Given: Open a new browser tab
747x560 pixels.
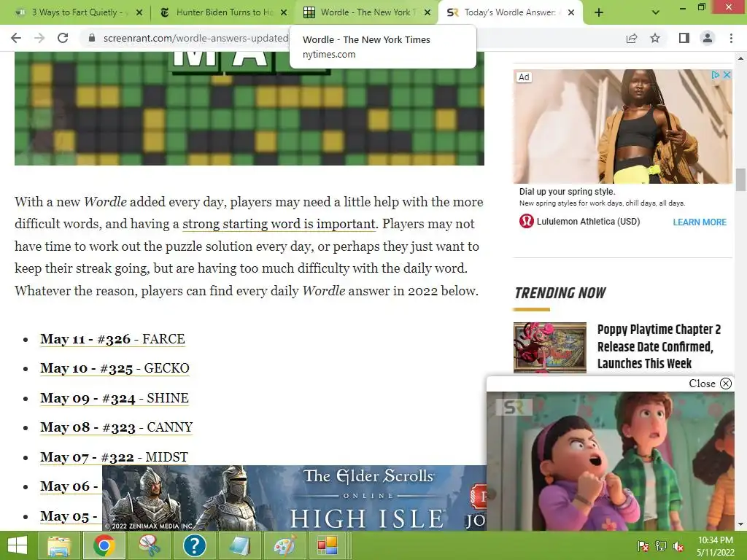Looking at the screenshot, I should pyautogui.click(x=599, y=12).
